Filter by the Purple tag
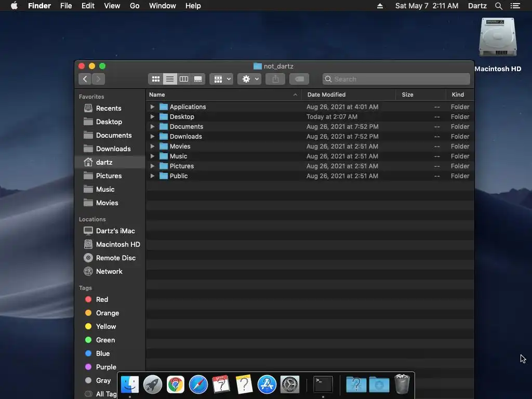 [110, 367]
